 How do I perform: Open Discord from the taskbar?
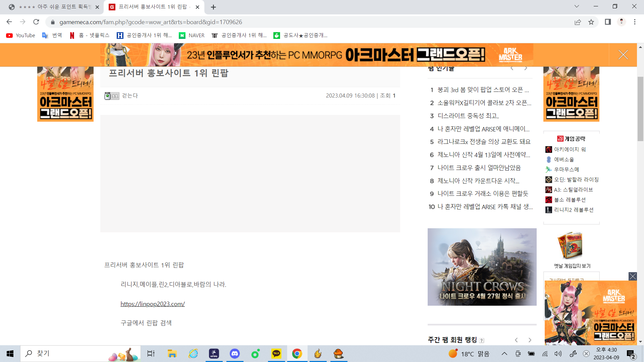(x=235, y=354)
